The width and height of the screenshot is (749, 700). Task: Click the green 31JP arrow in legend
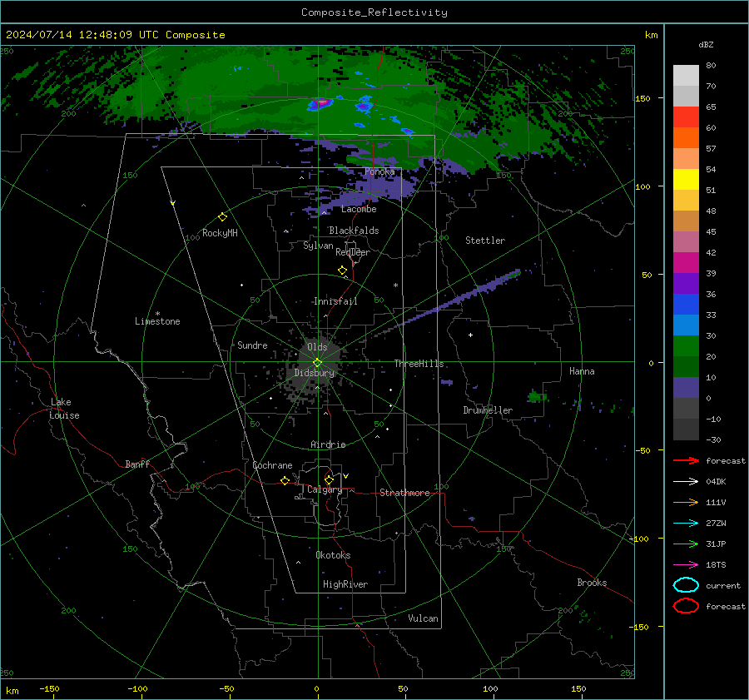pyautogui.click(x=687, y=544)
